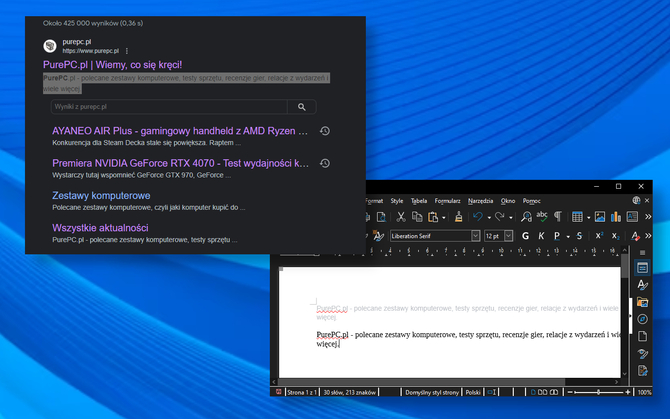
Task: Open the Formularz menu
Action: pyautogui.click(x=447, y=201)
